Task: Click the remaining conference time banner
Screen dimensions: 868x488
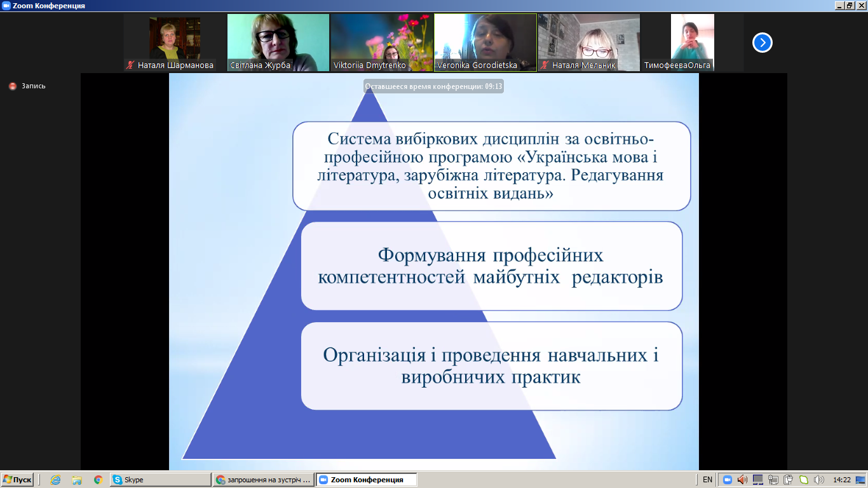Action: coord(433,86)
